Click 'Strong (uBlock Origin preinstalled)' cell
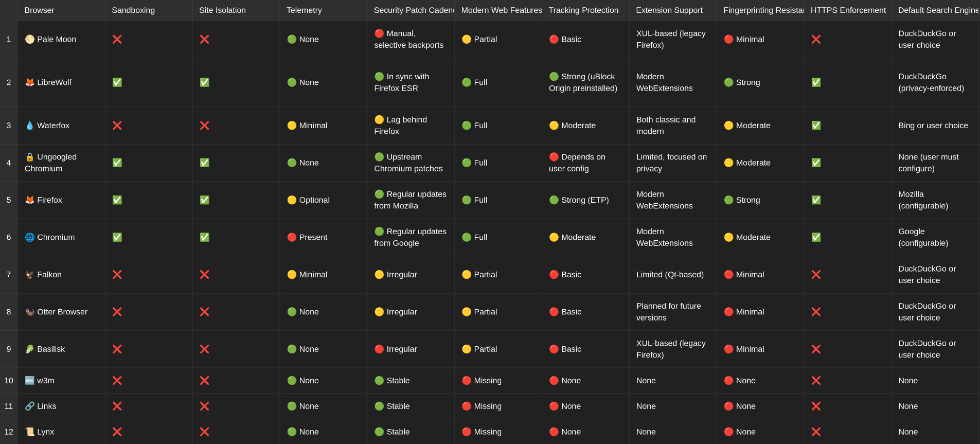The image size is (980, 444). click(585, 82)
